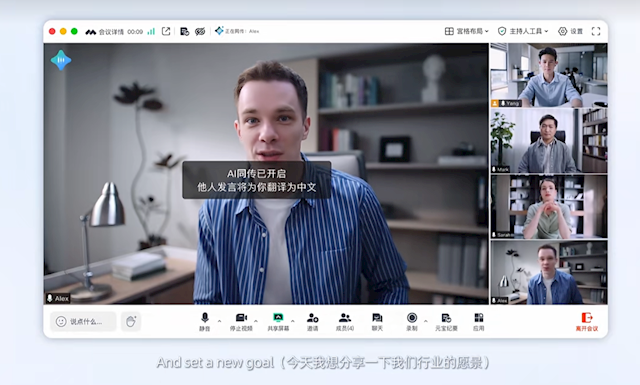This screenshot has width=640, height=385.
Task: Open the meeting notes document icon in title bar
Action: 184,31
